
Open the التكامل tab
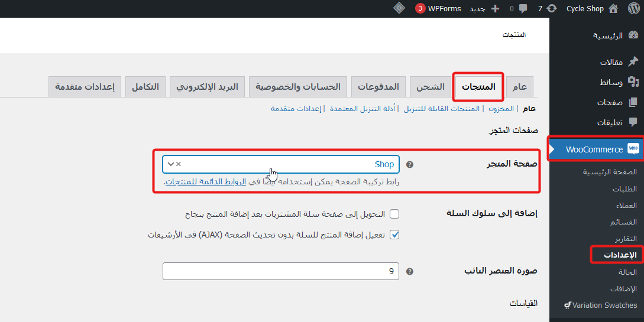pos(145,87)
